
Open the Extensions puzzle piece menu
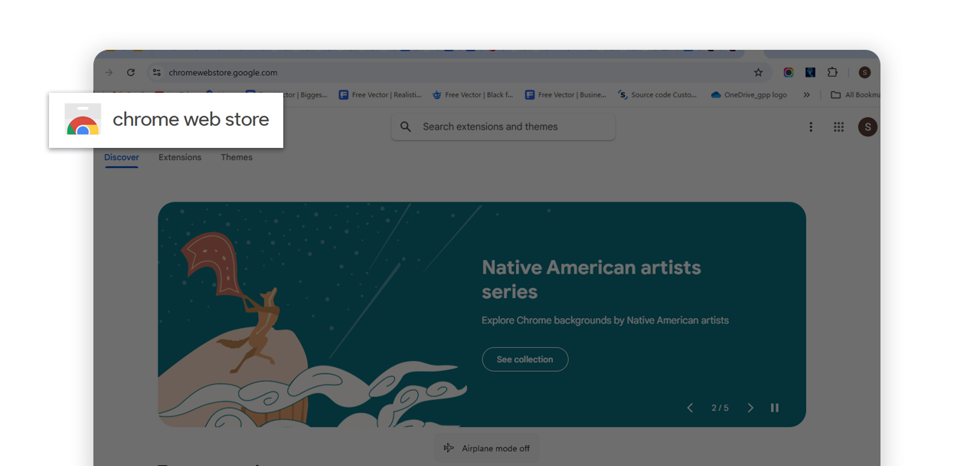click(832, 73)
